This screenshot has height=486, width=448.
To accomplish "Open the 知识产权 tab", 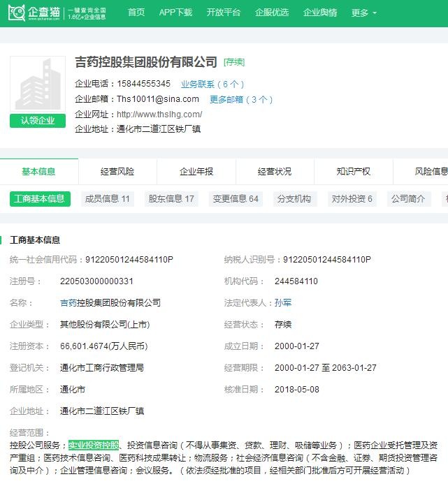I will (354, 172).
